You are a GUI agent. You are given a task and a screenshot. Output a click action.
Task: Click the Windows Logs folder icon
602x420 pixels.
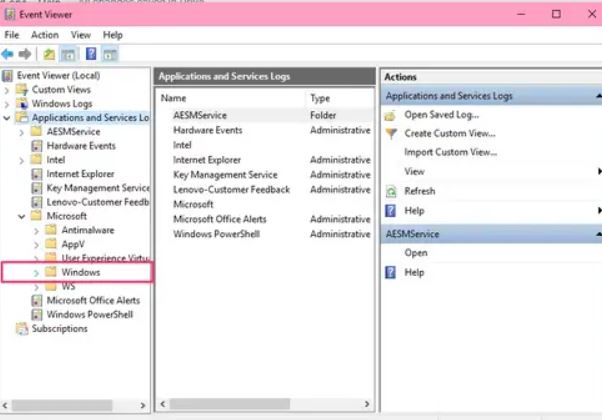(x=22, y=104)
